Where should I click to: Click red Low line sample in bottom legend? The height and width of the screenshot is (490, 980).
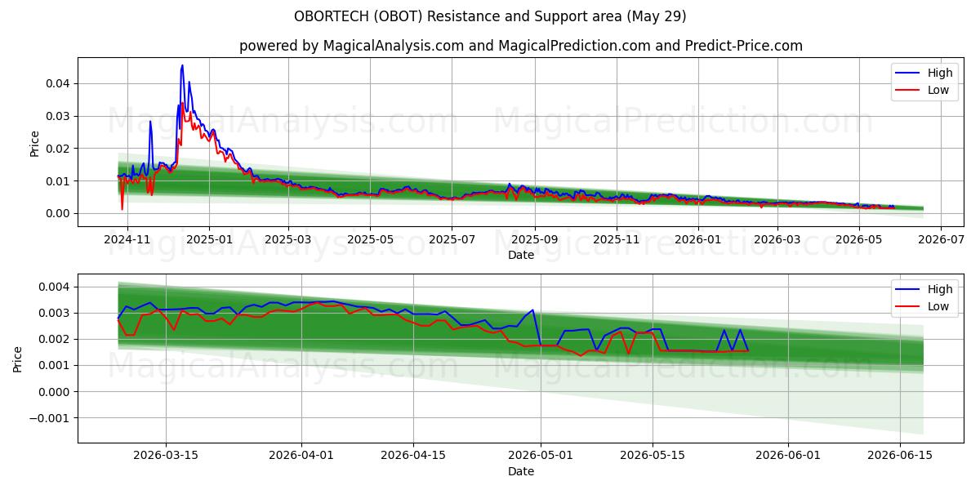pos(908,307)
